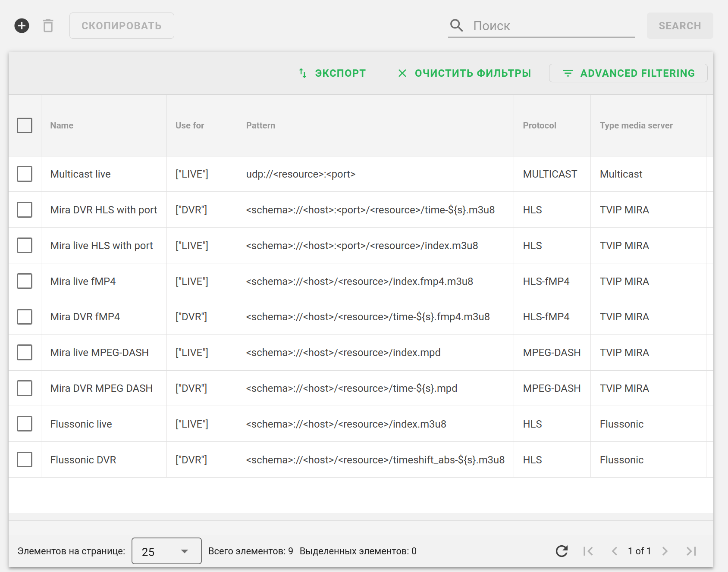Check the Multicast live row checkbox
Screen dimensions: 728x572
tap(25, 174)
